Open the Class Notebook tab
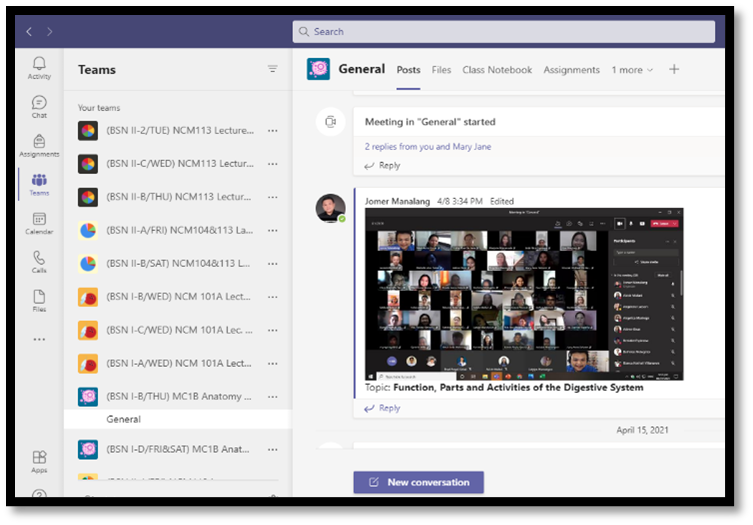Viewport: 753px width, 525px height. point(497,70)
